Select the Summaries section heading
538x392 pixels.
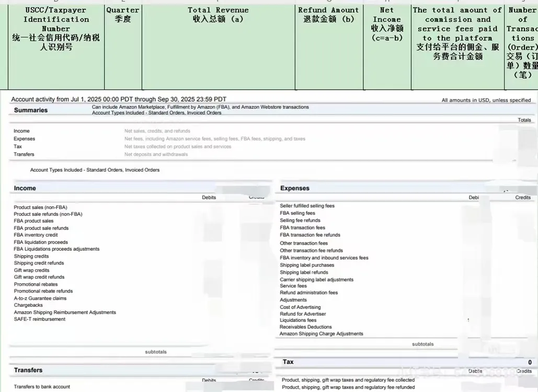(x=31, y=110)
